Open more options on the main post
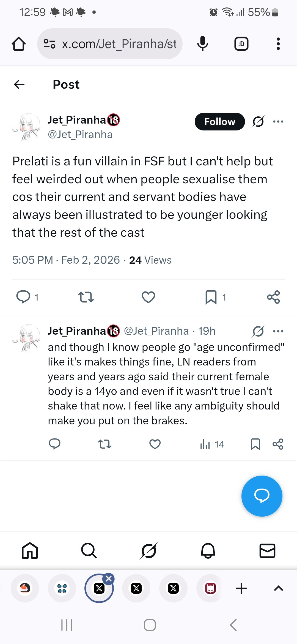This screenshot has width=297, height=644. (x=278, y=121)
